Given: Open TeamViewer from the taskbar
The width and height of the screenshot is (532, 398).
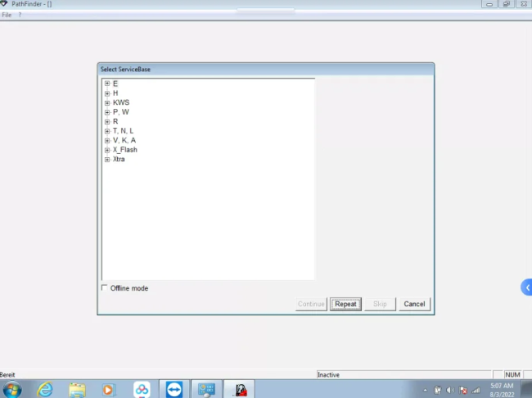Looking at the screenshot, I should tap(174, 389).
